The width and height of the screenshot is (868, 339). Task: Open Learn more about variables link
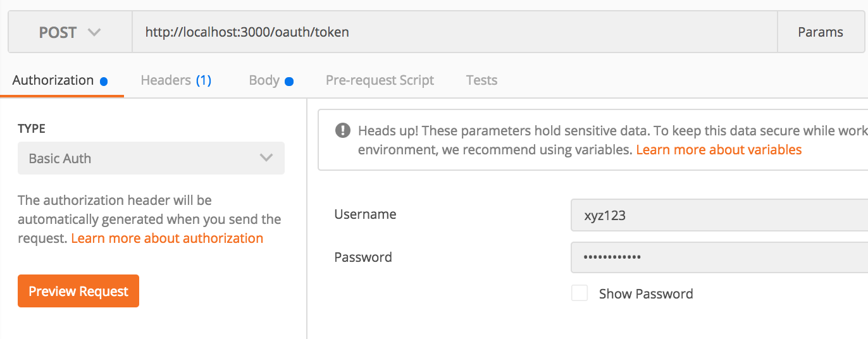(719, 150)
